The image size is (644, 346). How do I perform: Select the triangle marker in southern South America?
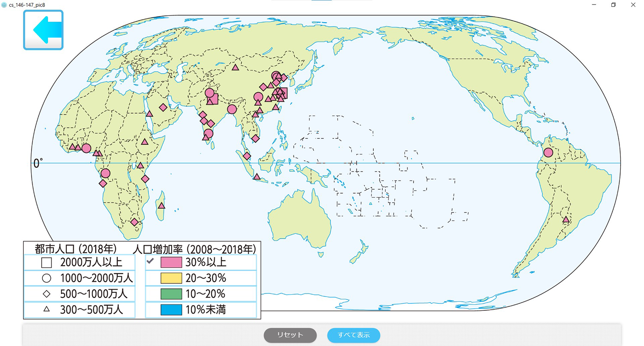pos(566,220)
